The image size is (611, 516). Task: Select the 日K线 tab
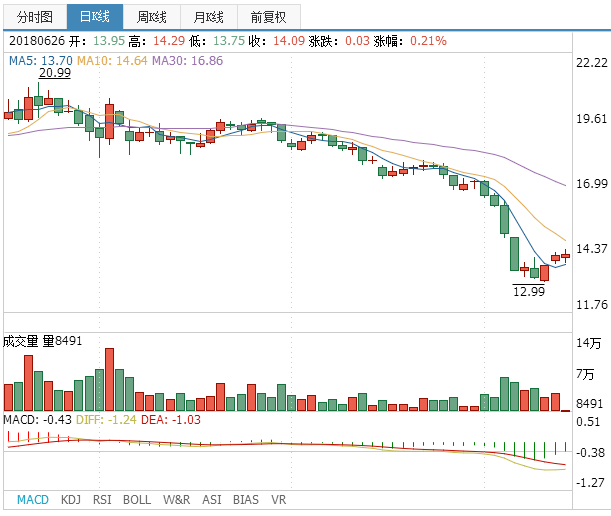[x=95, y=17]
